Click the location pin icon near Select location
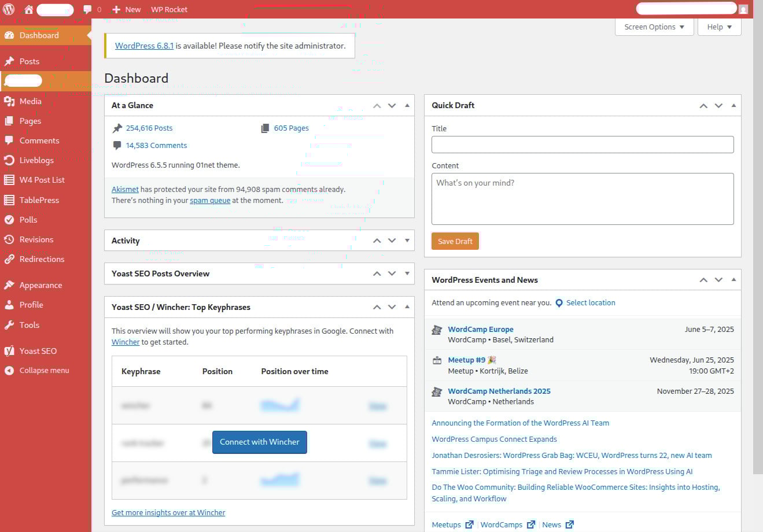 pyautogui.click(x=559, y=303)
